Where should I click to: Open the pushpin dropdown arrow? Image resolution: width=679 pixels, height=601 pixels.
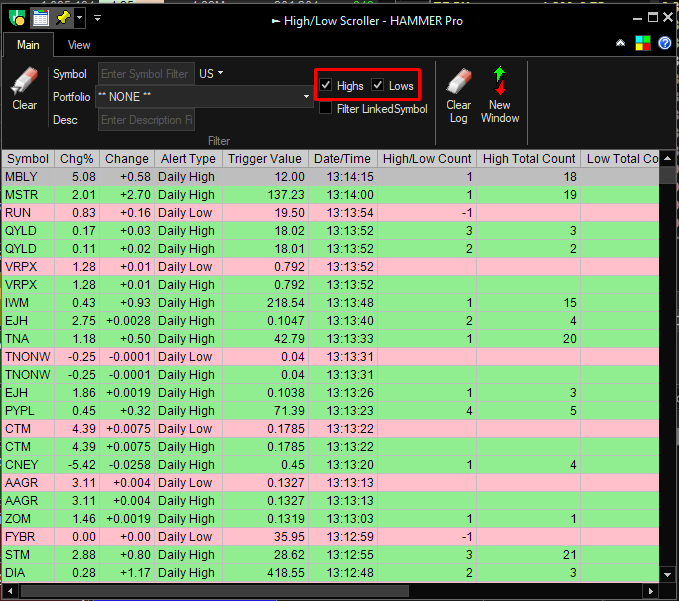79,18
